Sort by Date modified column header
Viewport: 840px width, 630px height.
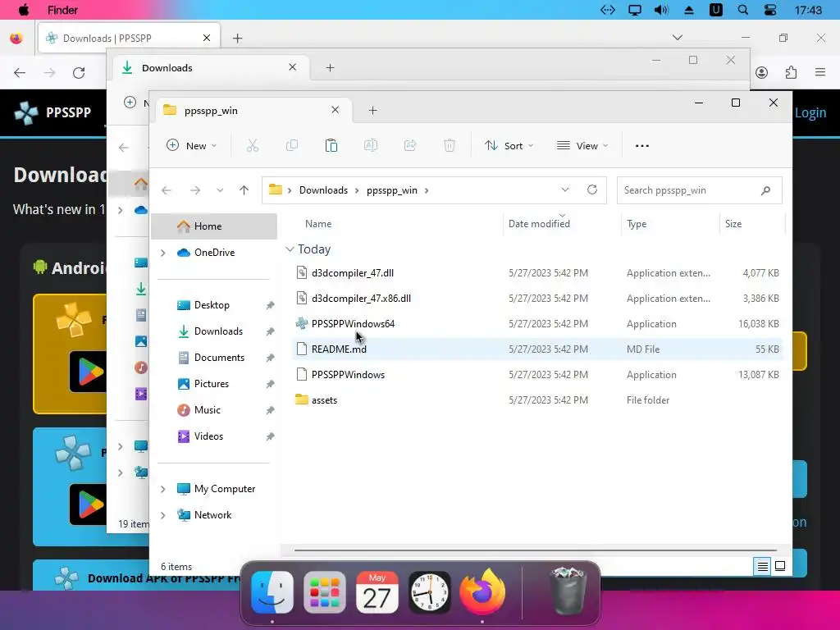[539, 224]
